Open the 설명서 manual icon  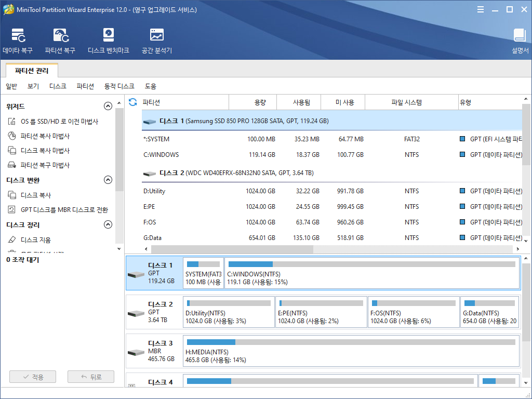coord(520,41)
